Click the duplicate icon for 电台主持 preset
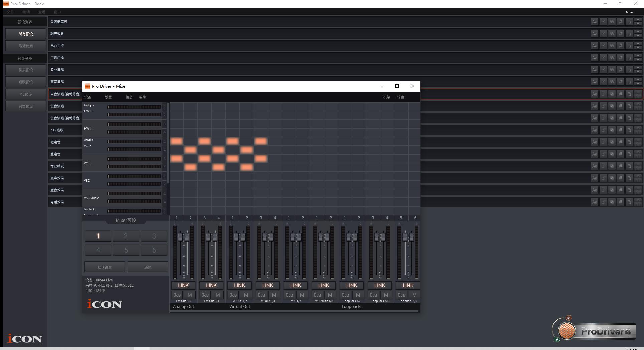This screenshot has height=350, width=644. (612, 46)
